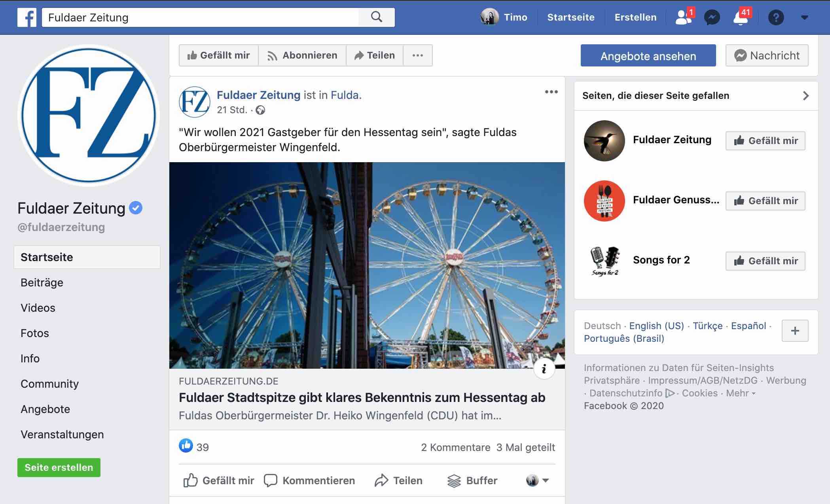This screenshot has height=504, width=830.
Task: Open the 2 Kommentare link
Action: [455, 447]
